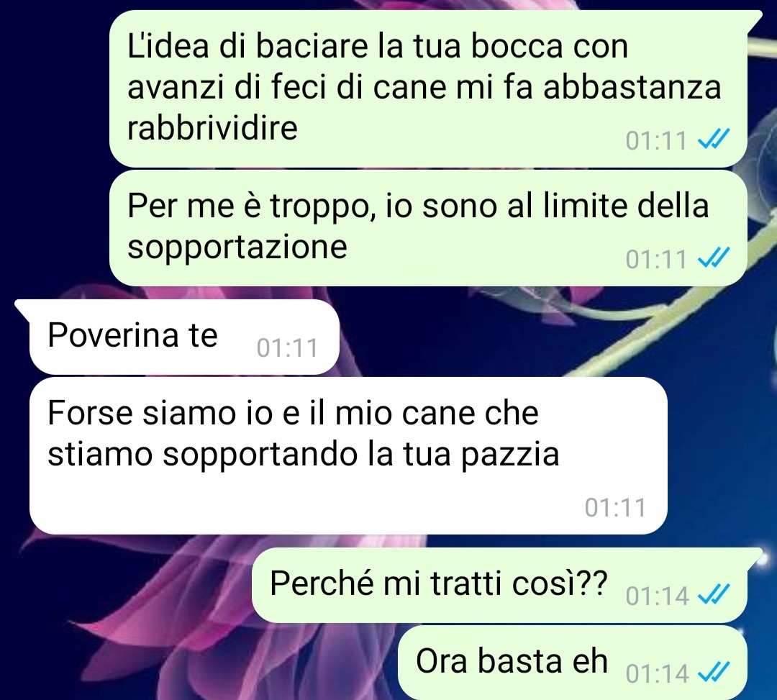Screen dimensions: 777x700
Task: Click double-check icon on 'Ora basta eh'
Action: (714, 672)
